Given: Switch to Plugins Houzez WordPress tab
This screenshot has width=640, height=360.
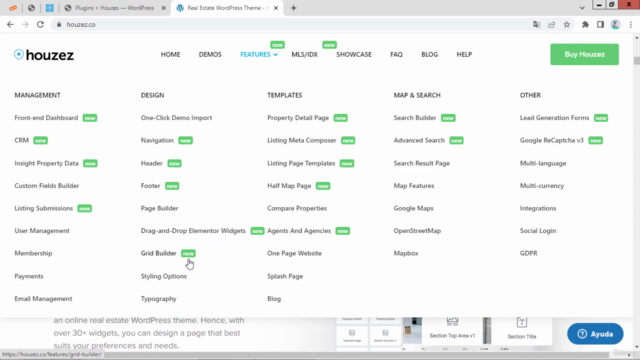Looking at the screenshot, I should click(115, 8).
